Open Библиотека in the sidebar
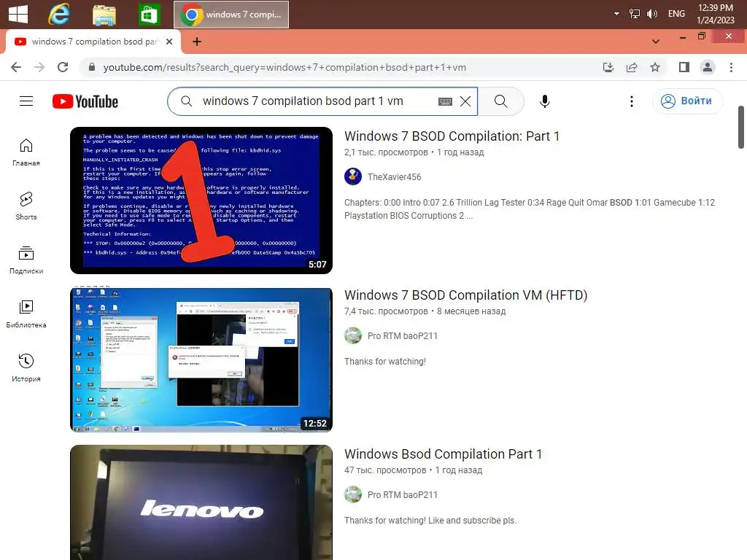747x560 pixels. 26,314
